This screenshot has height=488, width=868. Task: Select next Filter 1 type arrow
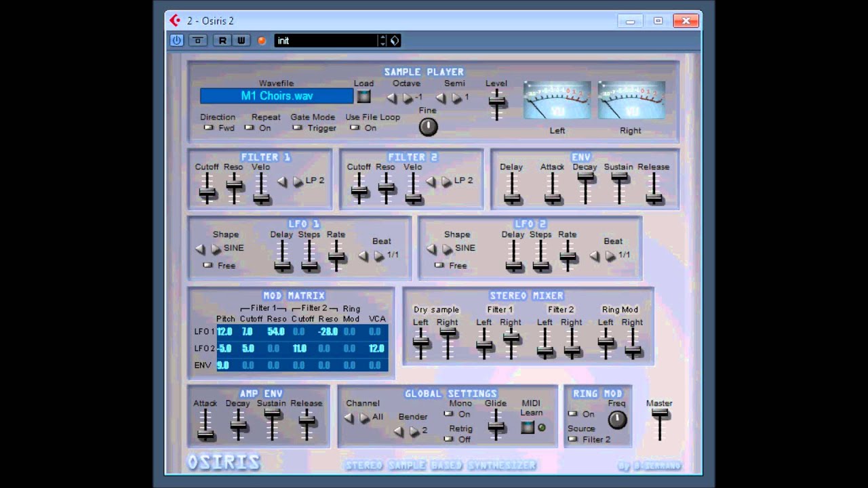point(298,181)
